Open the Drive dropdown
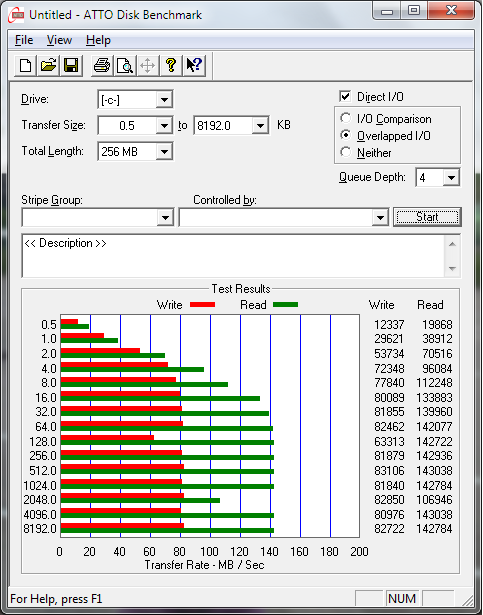The image size is (483, 615). coord(164,100)
